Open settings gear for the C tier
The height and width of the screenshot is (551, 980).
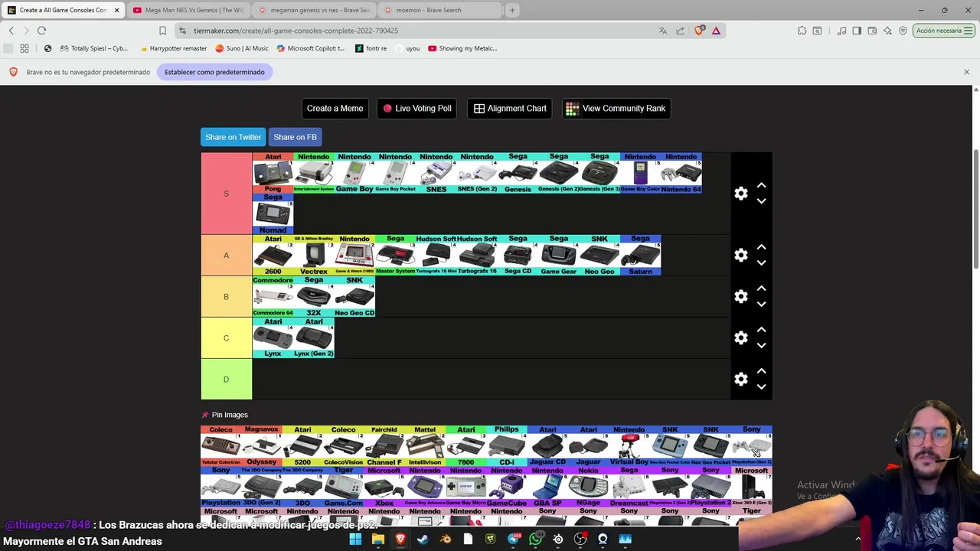pos(740,338)
